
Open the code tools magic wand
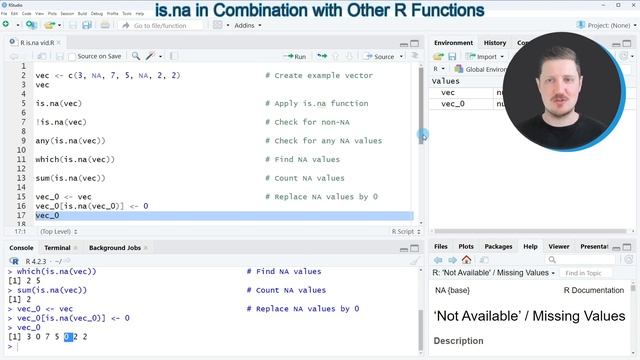[x=150, y=56]
